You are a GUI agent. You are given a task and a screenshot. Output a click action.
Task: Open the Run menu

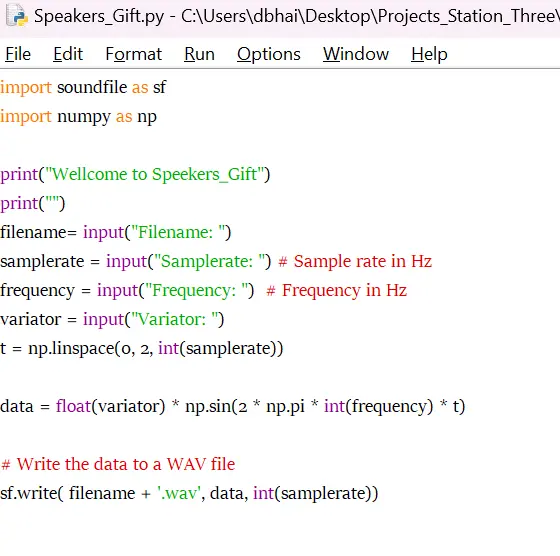(x=199, y=54)
